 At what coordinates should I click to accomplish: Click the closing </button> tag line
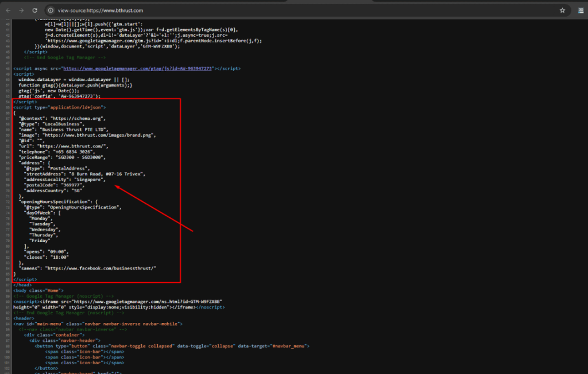point(46,368)
